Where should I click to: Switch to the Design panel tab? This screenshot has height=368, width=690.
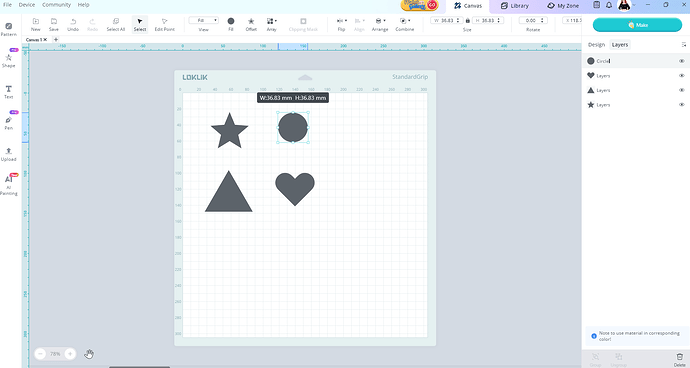[596, 44]
